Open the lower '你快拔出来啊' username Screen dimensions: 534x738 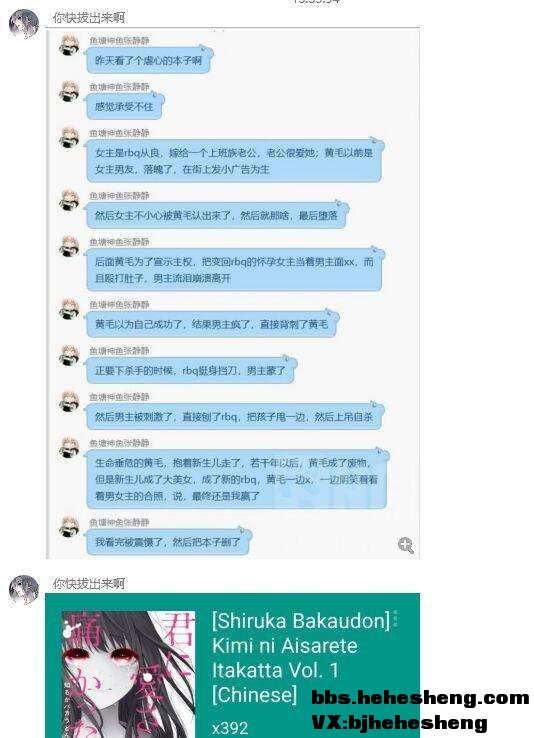pos(89,583)
